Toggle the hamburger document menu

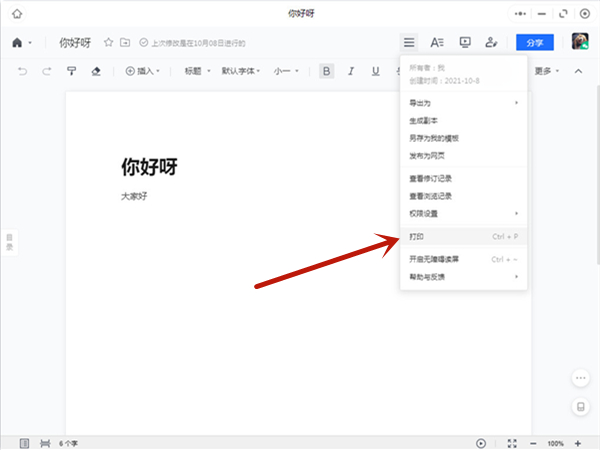click(409, 42)
